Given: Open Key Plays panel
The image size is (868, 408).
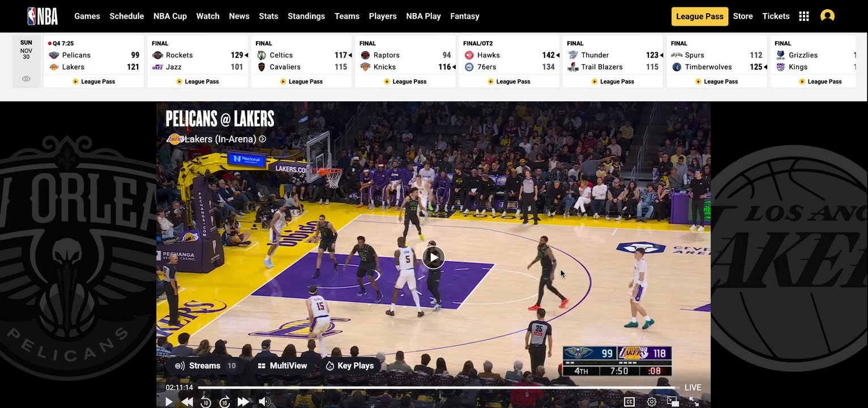Looking at the screenshot, I should tap(349, 366).
